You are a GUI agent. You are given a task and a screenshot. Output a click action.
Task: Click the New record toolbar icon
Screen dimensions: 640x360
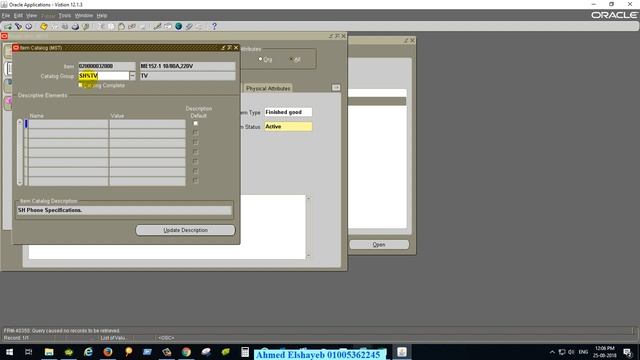(8, 27)
